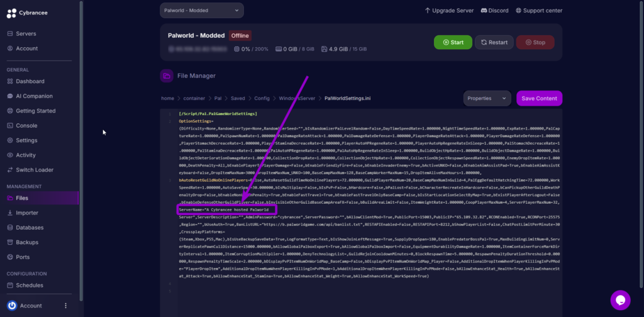Viewport: 644px width, 317px height.
Task: Click the File Manager folder icon
Action: coord(167,75)
